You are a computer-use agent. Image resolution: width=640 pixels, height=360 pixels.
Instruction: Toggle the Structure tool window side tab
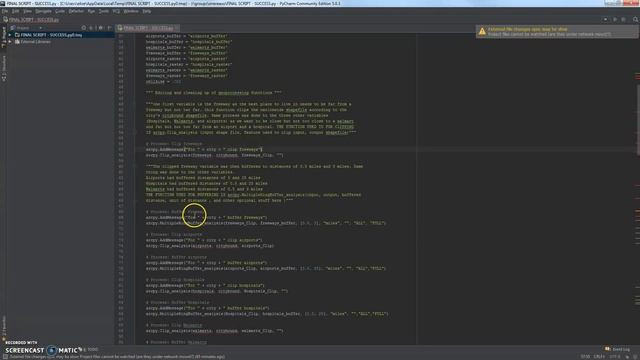pyautogui.click(x=4, y=68)
